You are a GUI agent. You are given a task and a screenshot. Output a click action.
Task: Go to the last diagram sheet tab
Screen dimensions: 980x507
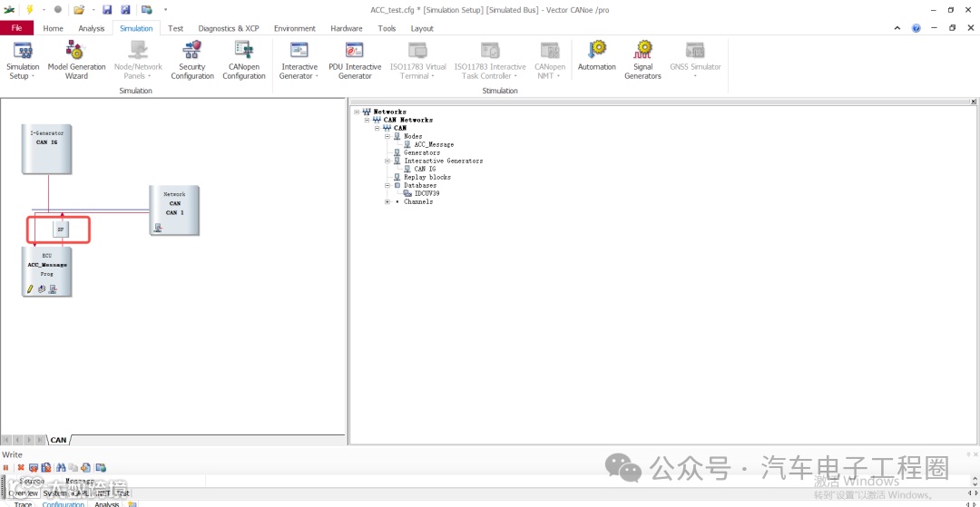tap(40, 440)
